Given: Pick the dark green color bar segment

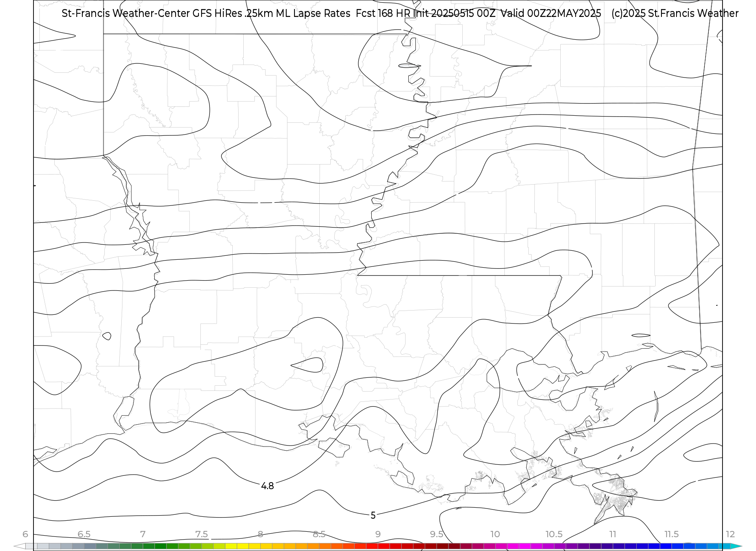Looking at the screenshot, I should (160, 546).
